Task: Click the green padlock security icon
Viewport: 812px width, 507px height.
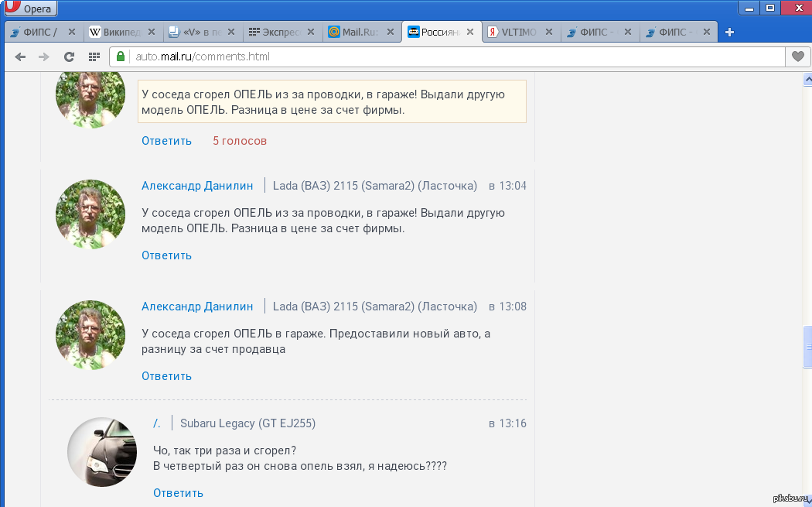Action: click(120, 57)
